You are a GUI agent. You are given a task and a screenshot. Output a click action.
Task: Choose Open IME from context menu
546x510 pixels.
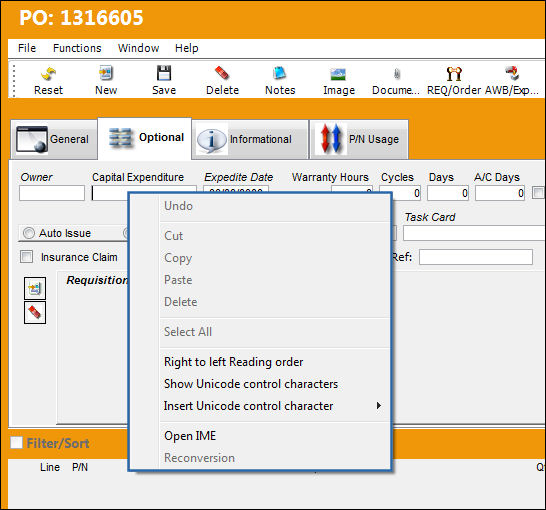[260, 436]
